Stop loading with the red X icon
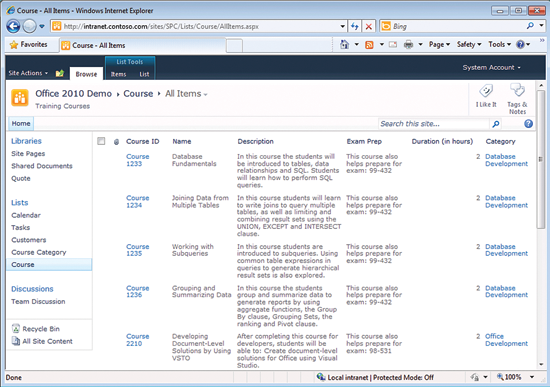The height and width of the screenshot is (387, 550). (369, 26)
